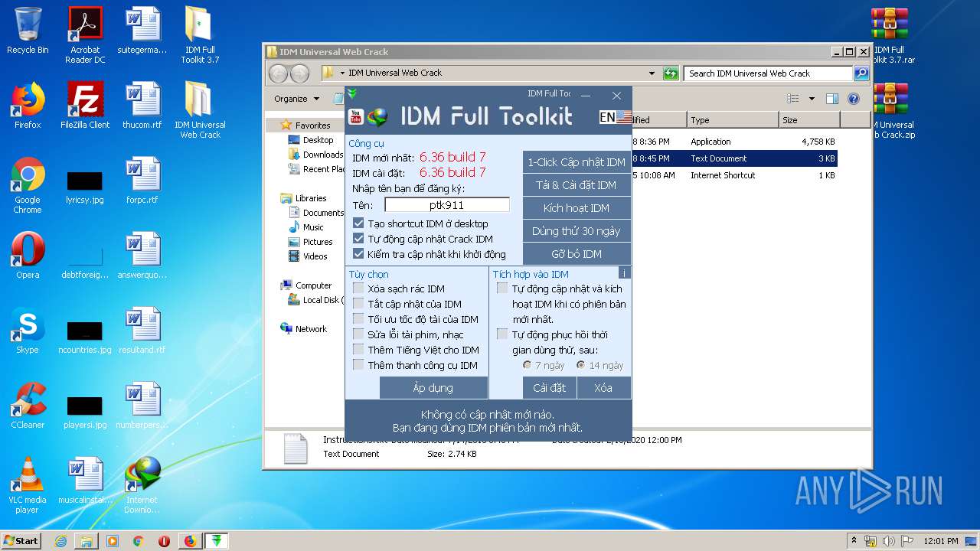Screen dimensions: 980x551
Task: Click 'Gỡ bỏ IDM' button
Action: pos(577,254)
